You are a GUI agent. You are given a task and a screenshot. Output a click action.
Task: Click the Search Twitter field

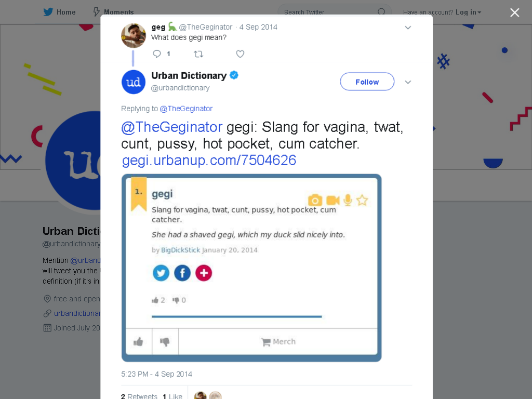click(x=334, y=12)
